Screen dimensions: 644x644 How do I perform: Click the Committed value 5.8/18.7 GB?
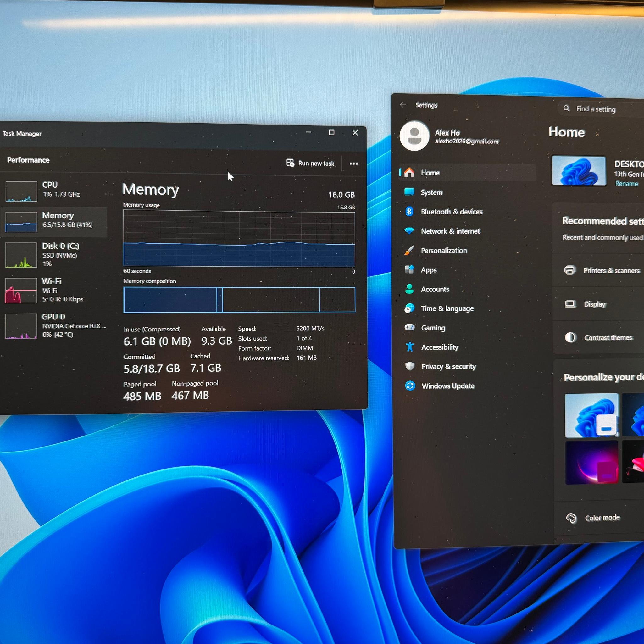[152, 369]
